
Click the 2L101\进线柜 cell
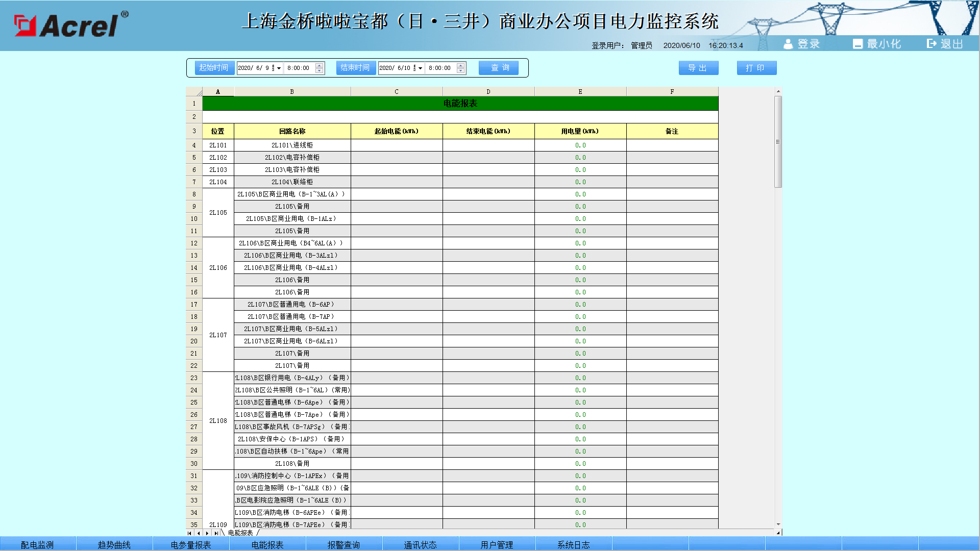292,145
